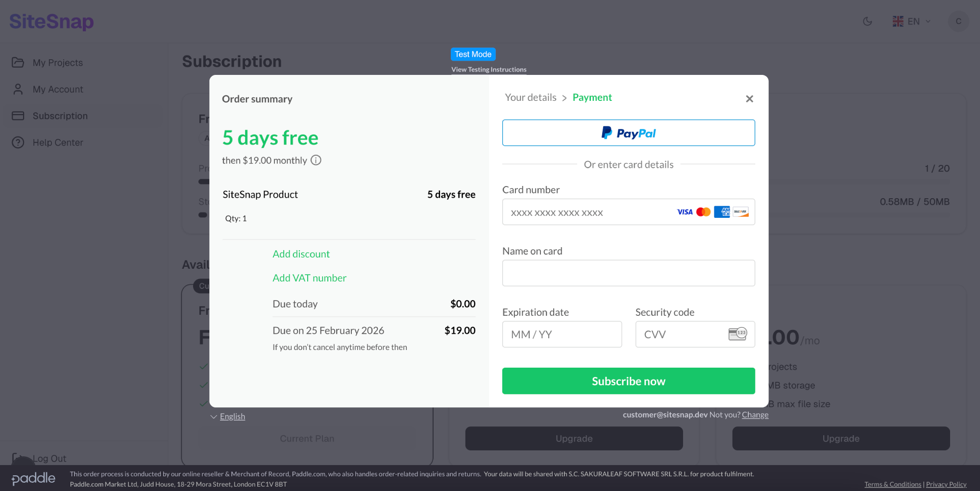
Task: Click Add VAT number link
Action: [x=309, y=278]
